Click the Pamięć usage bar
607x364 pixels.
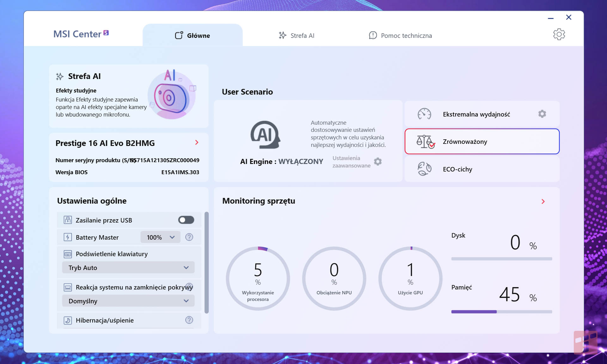tap(502, 312)
